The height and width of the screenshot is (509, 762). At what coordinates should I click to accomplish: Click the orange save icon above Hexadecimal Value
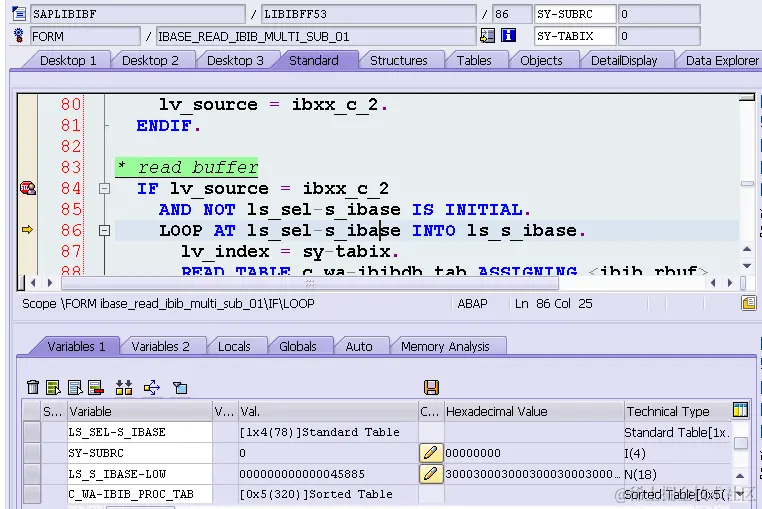pos(431,387)
